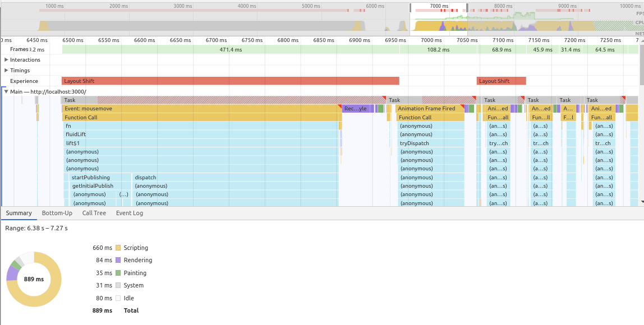644x325 pixels.
Task: Click the 889 ms donut chart
Action: 34,278
